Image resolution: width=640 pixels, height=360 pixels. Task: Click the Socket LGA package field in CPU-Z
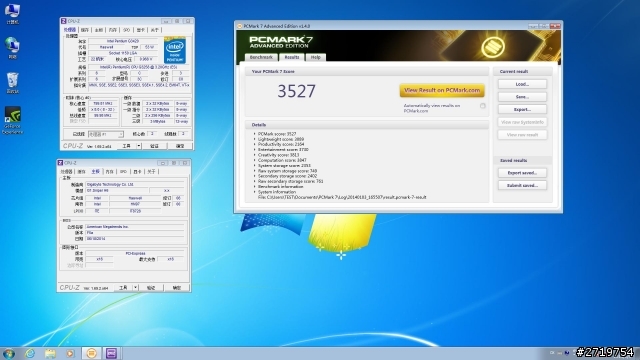(x=123, y=53)
